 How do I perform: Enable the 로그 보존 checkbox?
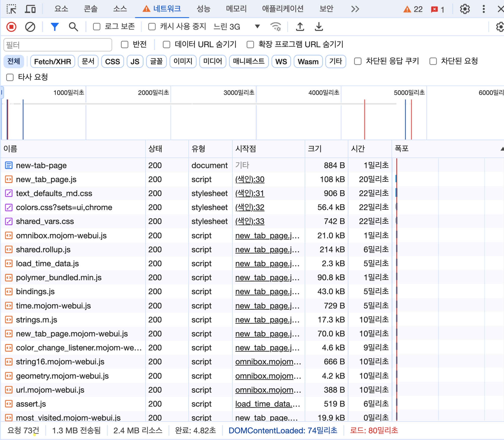(97, 27)
